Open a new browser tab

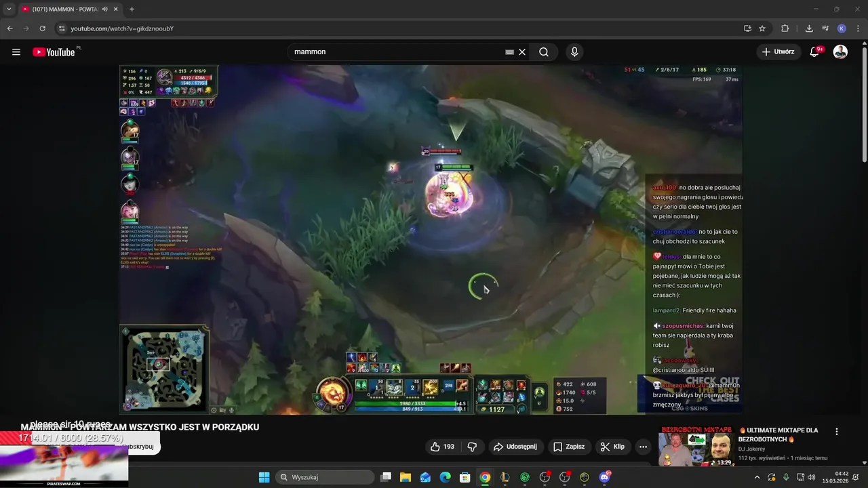point(132,9)
